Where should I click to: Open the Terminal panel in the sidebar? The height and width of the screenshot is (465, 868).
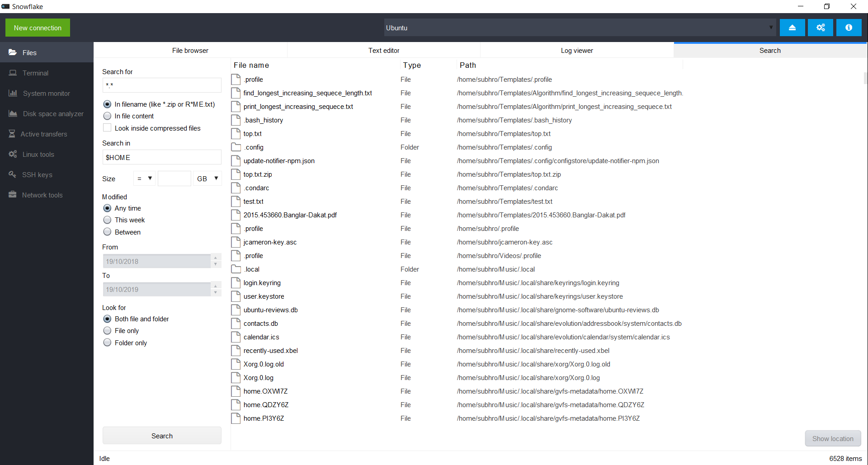click(35, 73)
